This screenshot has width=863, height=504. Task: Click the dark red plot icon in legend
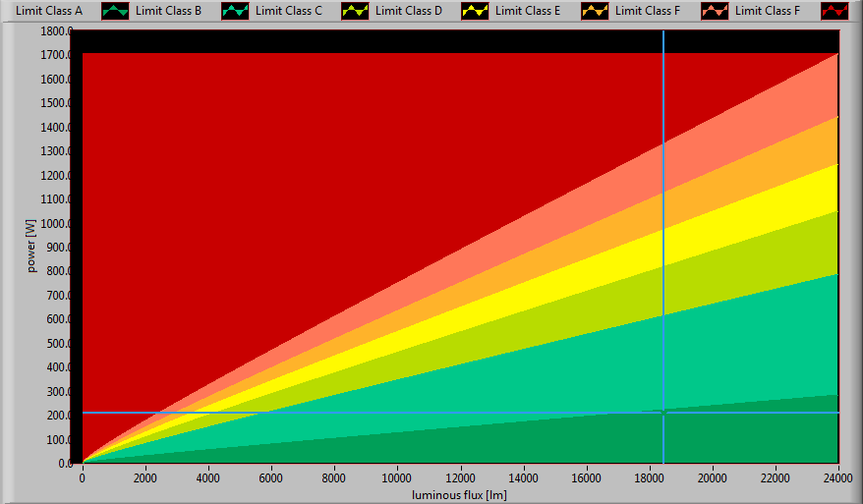834,11
